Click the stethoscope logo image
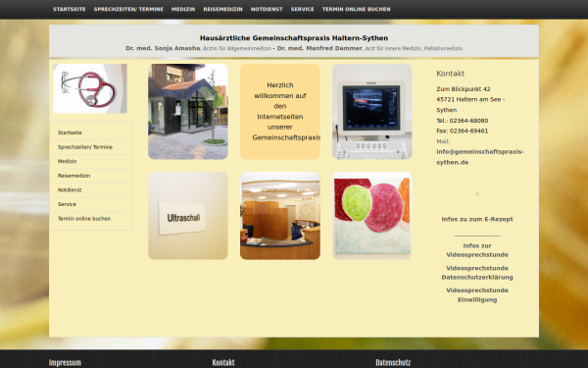The height and width of the screenshot is (368, 588). (90, 88)
